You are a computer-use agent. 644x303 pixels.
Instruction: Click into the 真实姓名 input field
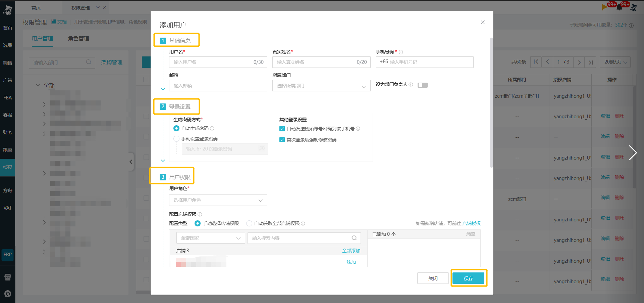coord(321,62)
